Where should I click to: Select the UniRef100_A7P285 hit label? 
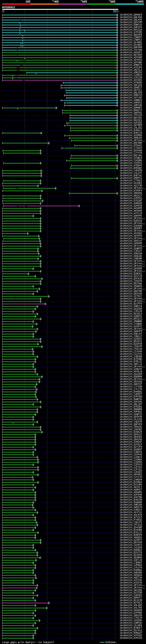tap(131, 32)
